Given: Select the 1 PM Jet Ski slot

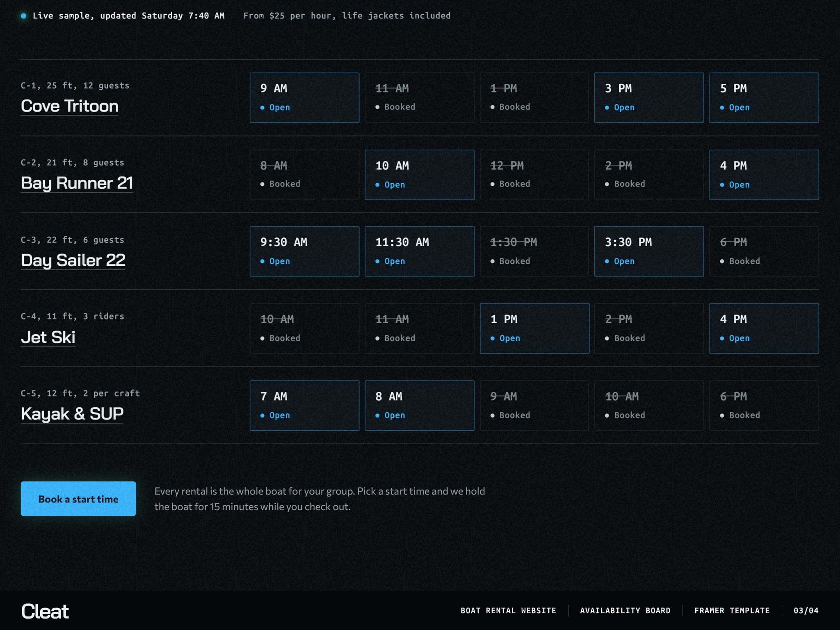Looking at the screenshot, I should 534,329.
